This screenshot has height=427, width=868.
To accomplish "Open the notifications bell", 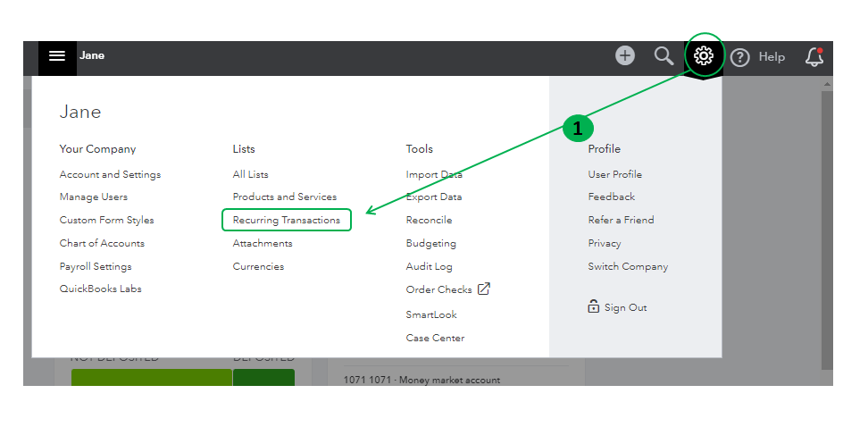I will point(814,57).
